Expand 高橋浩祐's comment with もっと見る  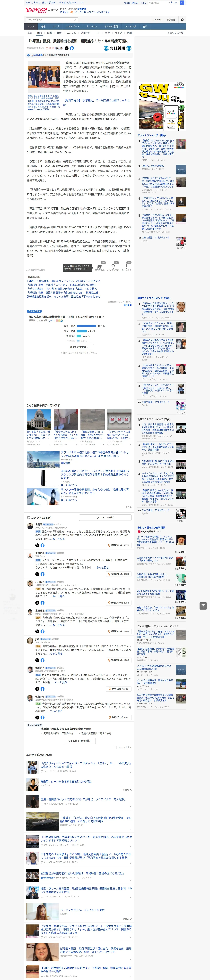pos(59,625)
